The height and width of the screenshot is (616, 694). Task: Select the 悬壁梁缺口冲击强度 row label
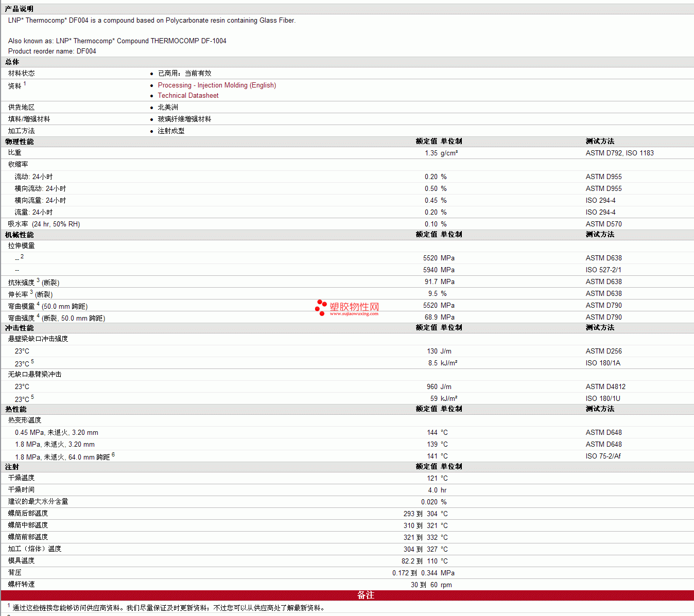point(38,339)
